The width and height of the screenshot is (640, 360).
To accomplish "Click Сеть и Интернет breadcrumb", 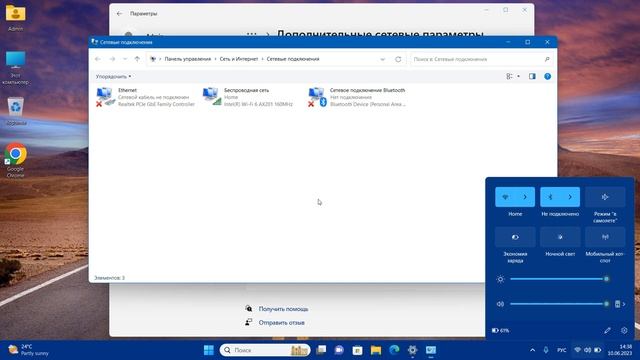I will (239, 59).
